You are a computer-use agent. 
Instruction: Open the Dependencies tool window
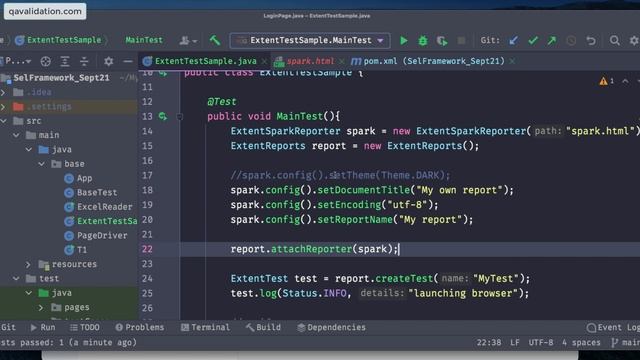point(331,327)
